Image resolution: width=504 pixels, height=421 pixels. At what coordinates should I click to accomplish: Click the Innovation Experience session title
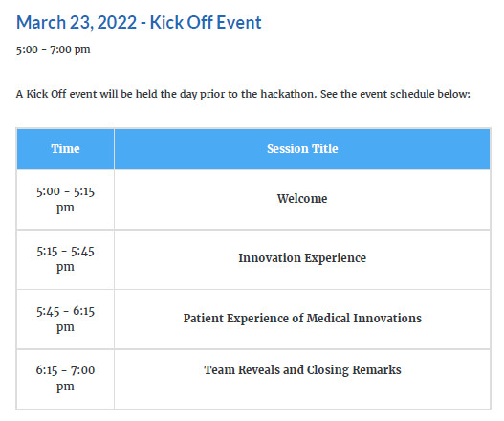click(x=302, y=258)
